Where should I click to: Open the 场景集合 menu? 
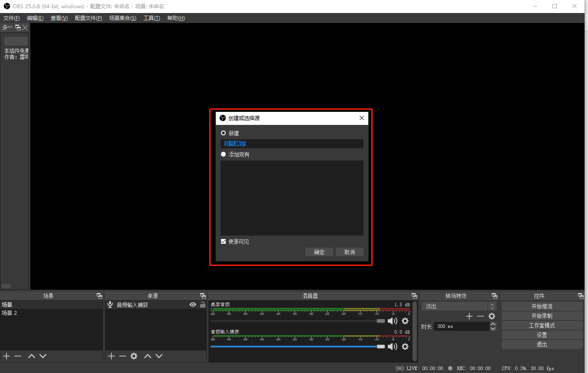(x=123, y=18)
